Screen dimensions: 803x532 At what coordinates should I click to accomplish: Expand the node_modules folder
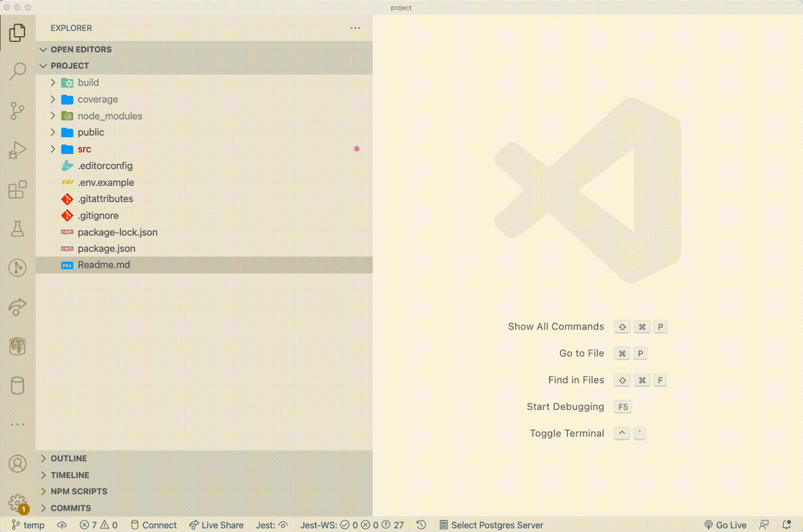(204, 116)
